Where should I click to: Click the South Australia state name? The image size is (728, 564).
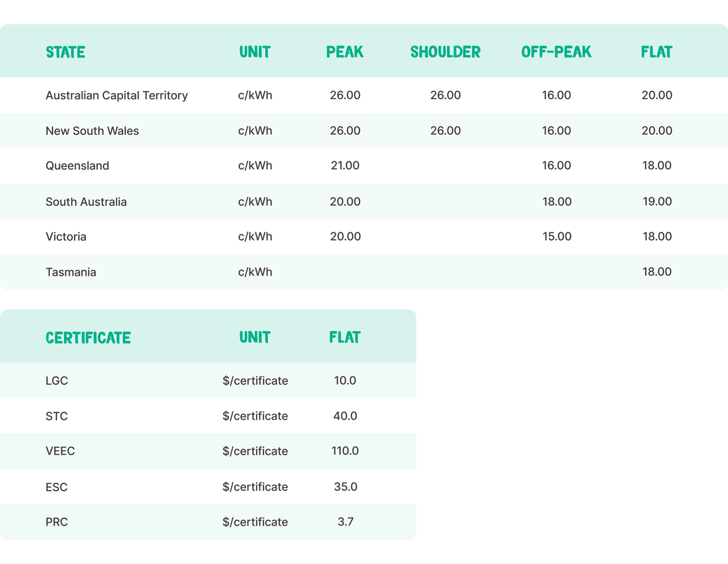pos(86,202)
